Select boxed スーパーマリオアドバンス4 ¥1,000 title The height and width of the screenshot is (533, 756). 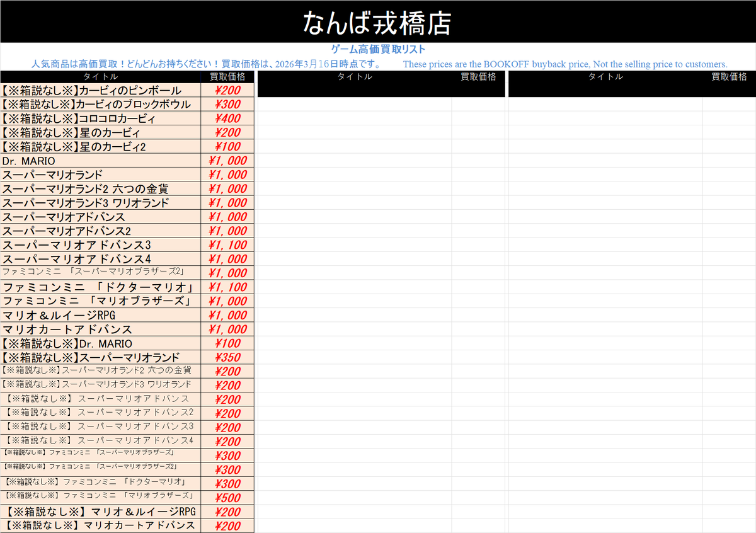(x=101, y=259)
